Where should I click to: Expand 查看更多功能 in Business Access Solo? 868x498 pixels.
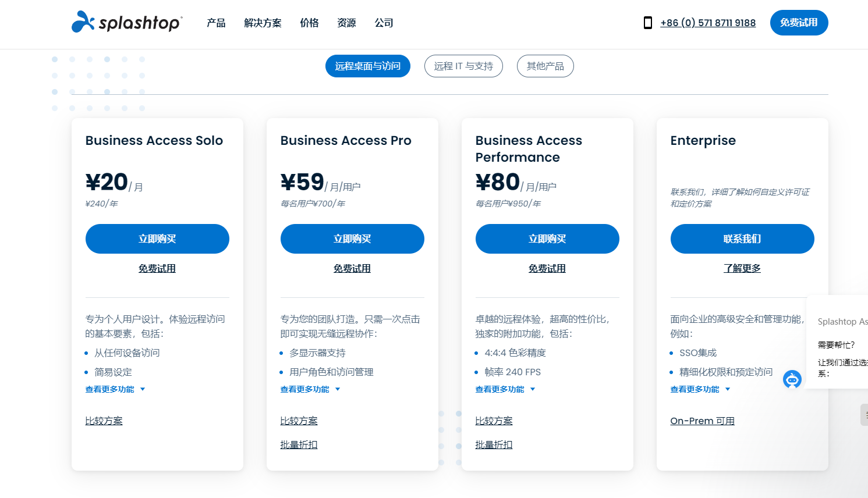[115, 389]
